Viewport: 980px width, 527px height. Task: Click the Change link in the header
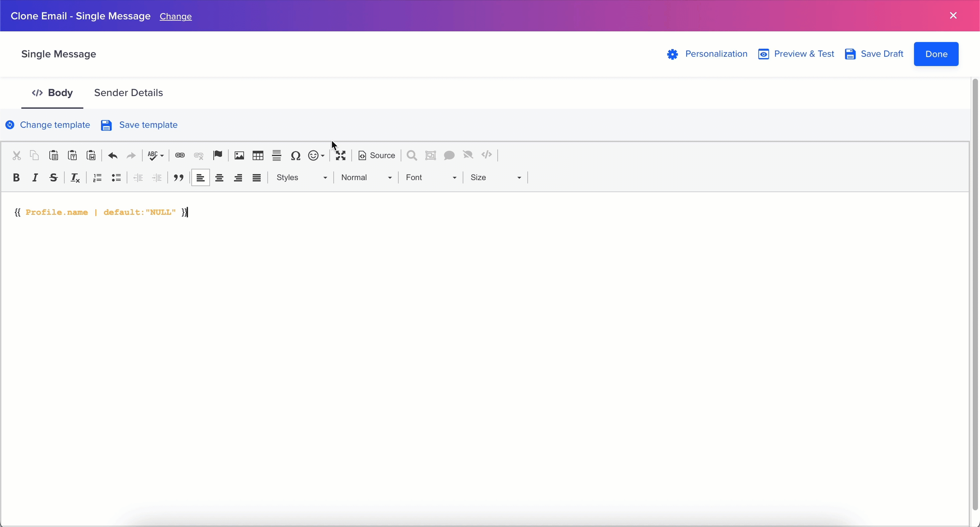(x=176, y=16)
